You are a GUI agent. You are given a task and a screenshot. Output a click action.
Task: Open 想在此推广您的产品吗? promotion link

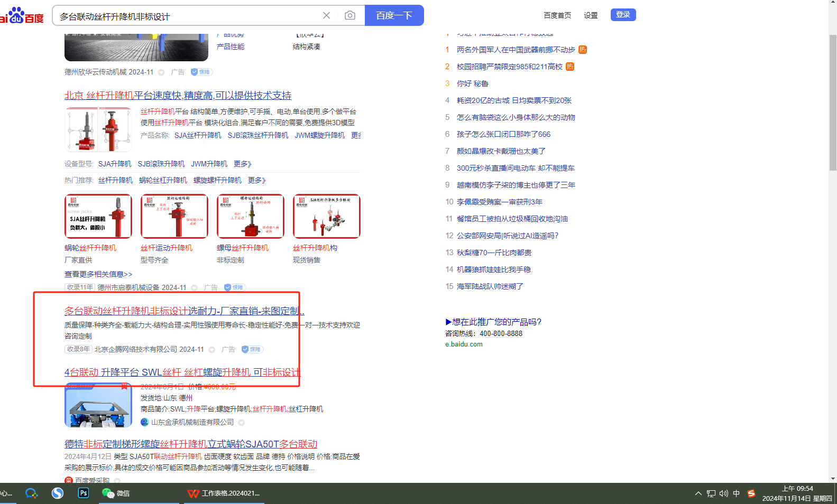tap(493, 322)
